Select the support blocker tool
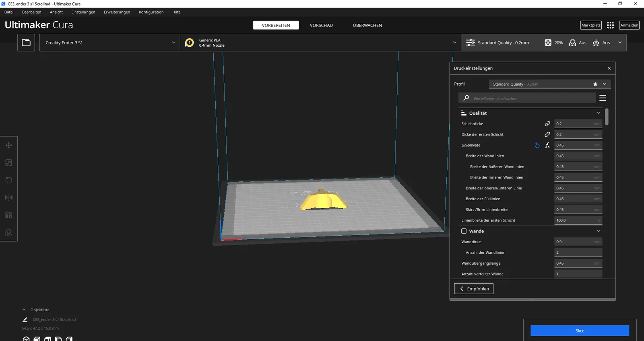This screenshot has height=341, width=644. [8, 232]
